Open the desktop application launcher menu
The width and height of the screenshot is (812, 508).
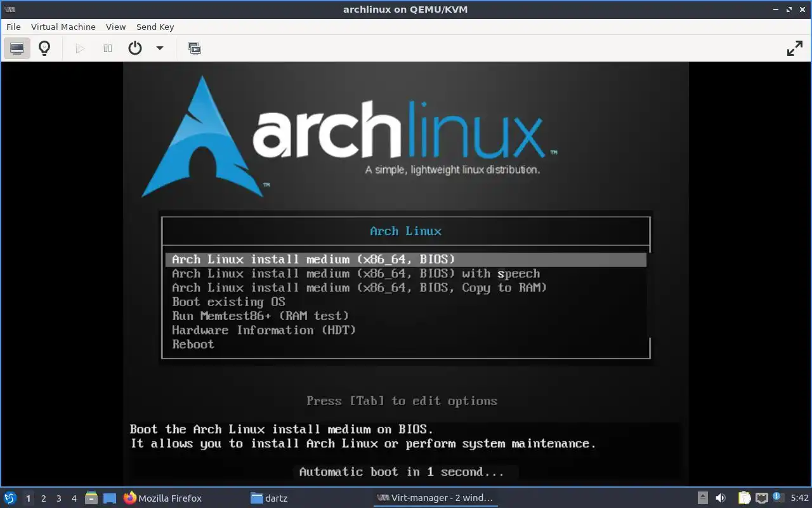click(10, 498)
